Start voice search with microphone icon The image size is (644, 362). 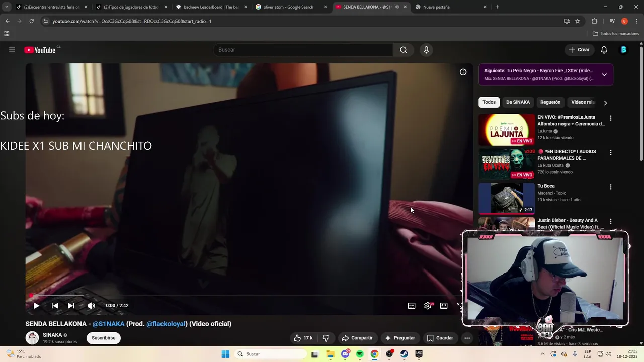click(x=426, y=50)
